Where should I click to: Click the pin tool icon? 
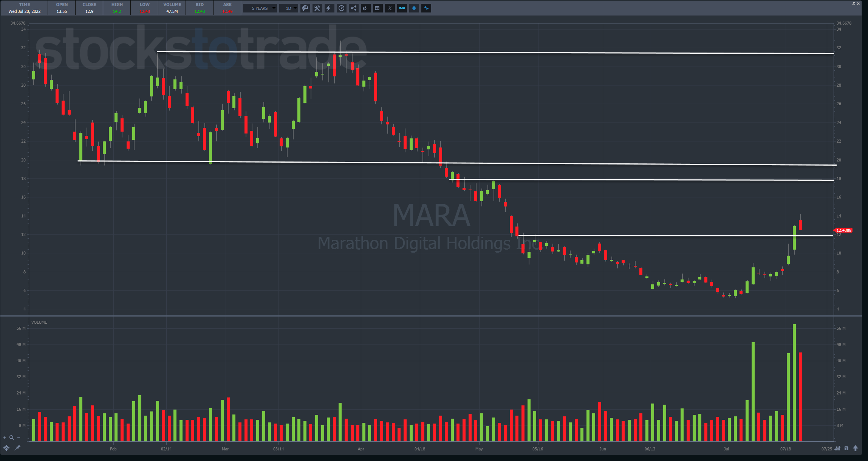click(17, 448)
